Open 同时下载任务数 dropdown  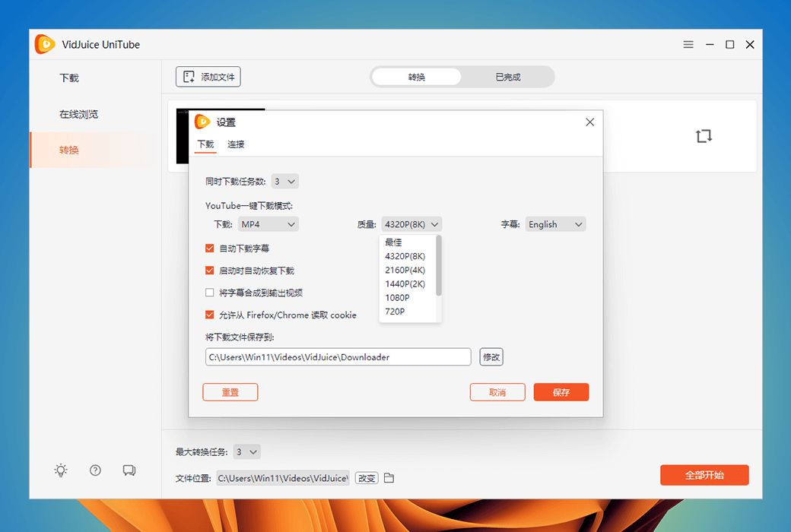click(285, 181)
